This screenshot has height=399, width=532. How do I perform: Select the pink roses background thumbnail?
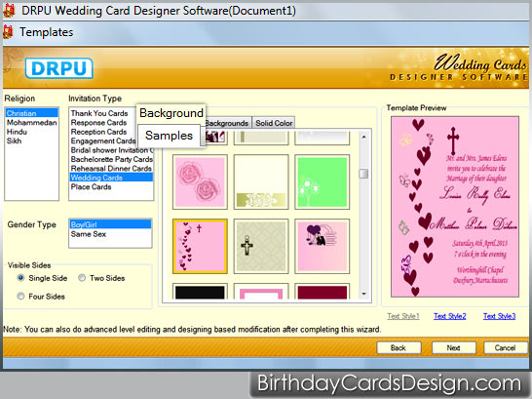tap(200, 181)
